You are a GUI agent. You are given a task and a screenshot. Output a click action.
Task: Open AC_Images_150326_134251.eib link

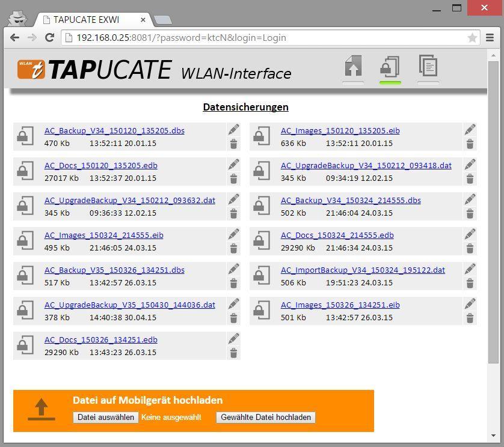pos(340,305)
